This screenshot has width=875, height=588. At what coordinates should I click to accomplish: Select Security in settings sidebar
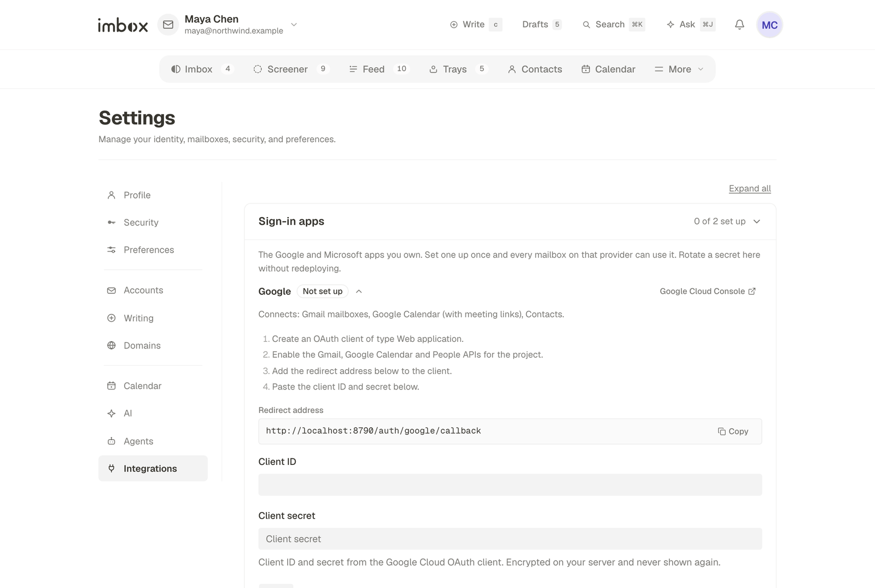[x=153, y=223]
